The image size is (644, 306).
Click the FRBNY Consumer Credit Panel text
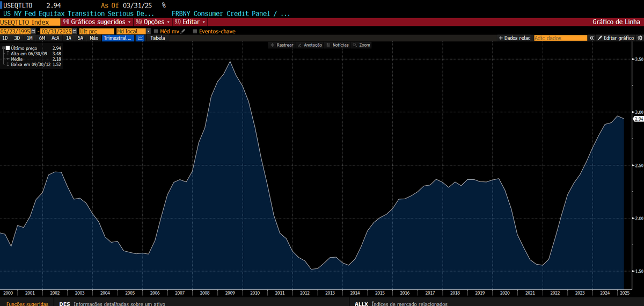pyautogui.click(x=231, y=13)
